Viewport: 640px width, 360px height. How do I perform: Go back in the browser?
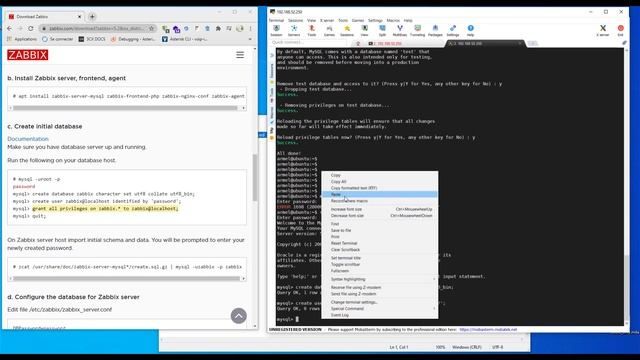coord(9,29)
